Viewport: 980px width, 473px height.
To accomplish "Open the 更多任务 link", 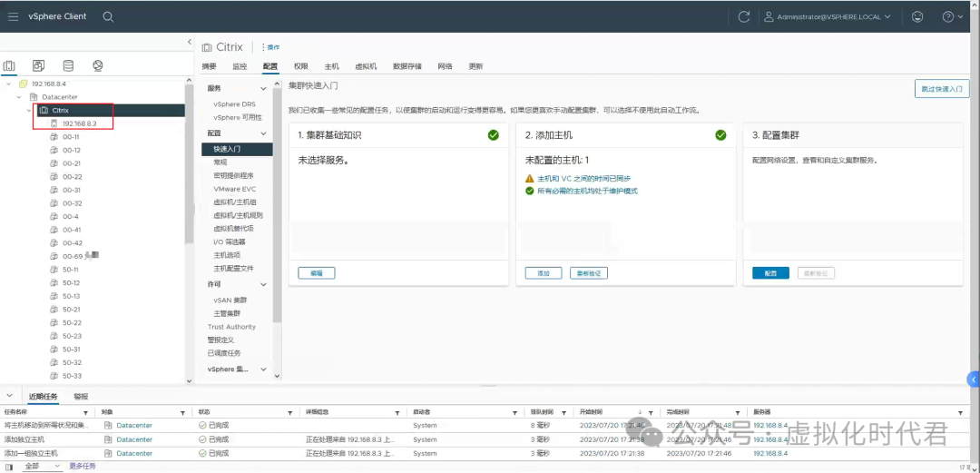I will 83,466.
